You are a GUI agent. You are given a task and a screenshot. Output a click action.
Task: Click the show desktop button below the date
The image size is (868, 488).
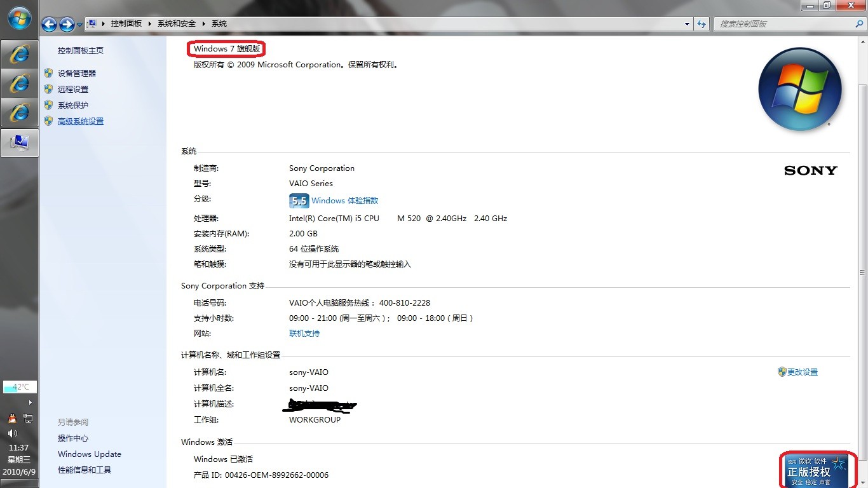point(20,483)
